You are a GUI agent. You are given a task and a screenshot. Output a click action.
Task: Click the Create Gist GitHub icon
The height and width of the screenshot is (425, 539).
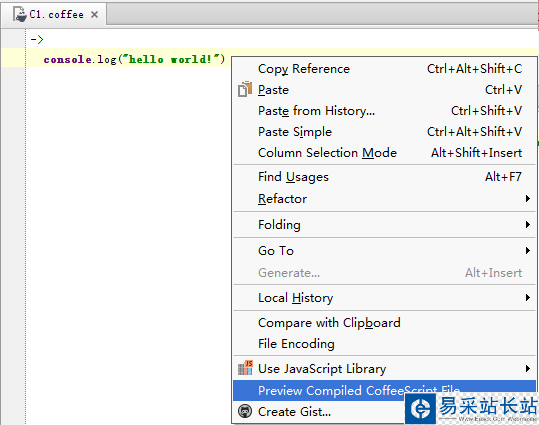pyautogui.click(x=245, y=411)
